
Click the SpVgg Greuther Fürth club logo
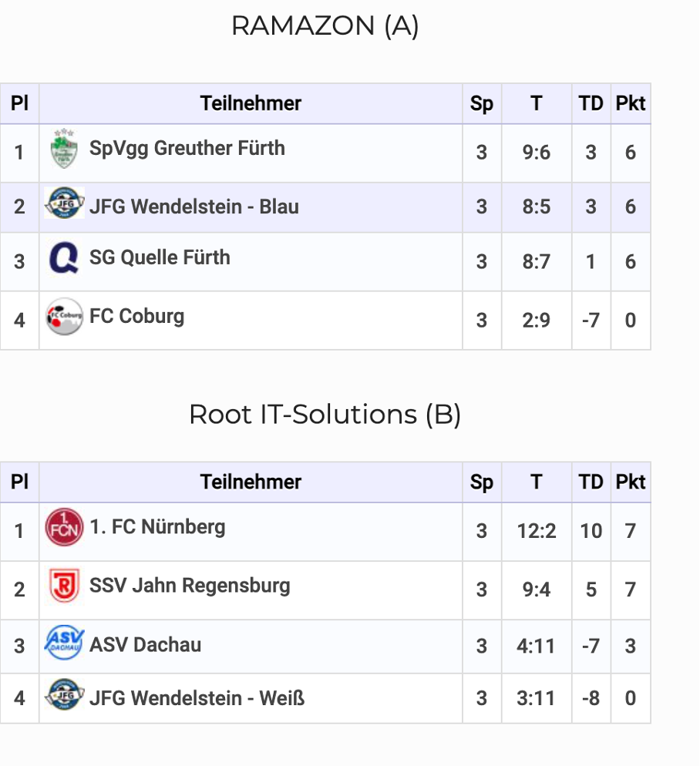coord(64,150)
